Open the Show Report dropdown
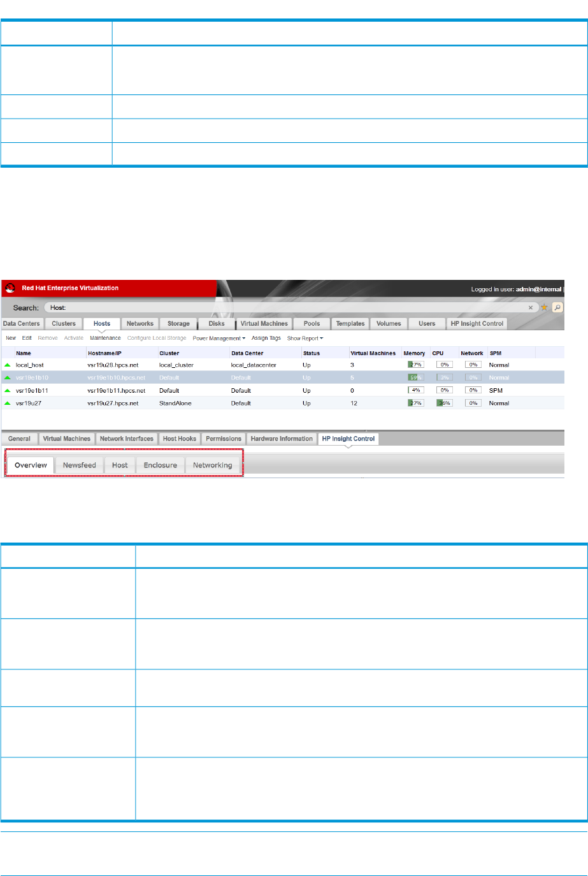The image size is (588, 876). [305, 339]
